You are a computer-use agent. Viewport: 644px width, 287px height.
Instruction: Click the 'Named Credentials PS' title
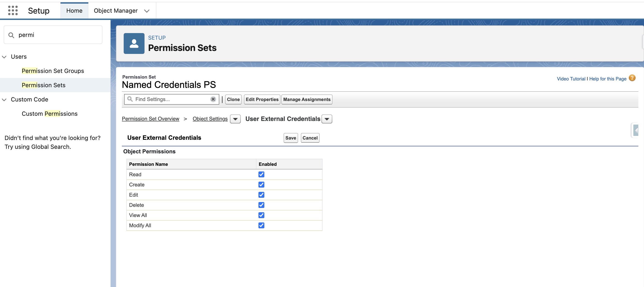tap(169, 85)
